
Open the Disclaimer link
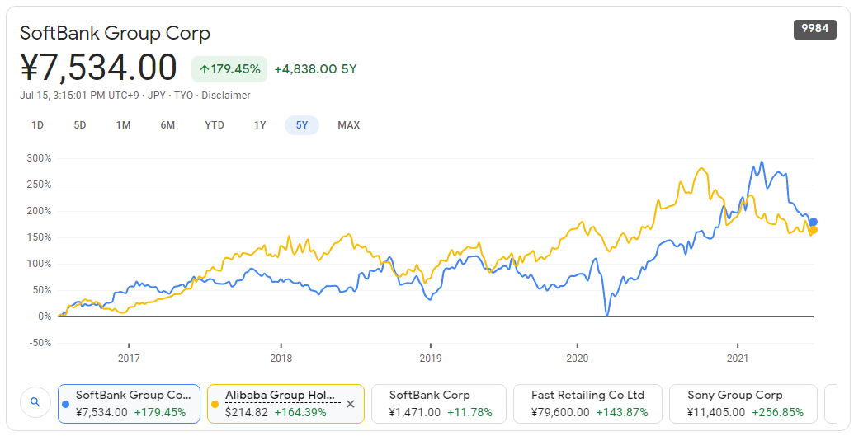(225, 96)
